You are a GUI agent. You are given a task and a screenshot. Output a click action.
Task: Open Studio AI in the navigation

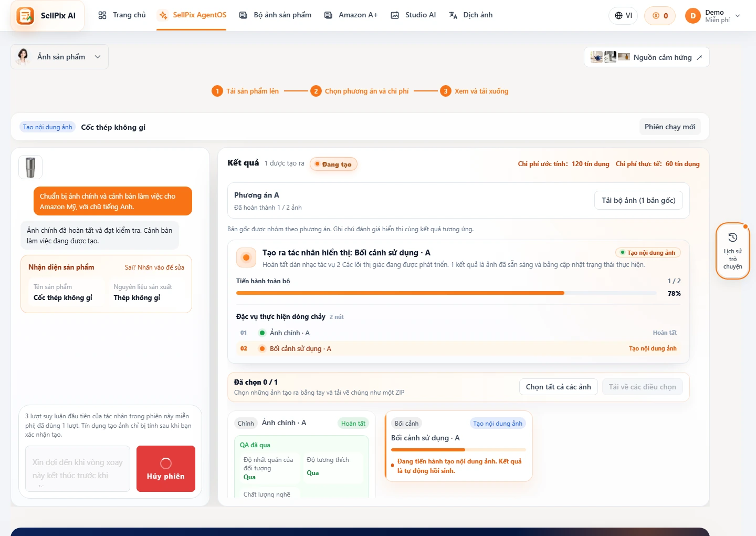(x=413, y=15)
